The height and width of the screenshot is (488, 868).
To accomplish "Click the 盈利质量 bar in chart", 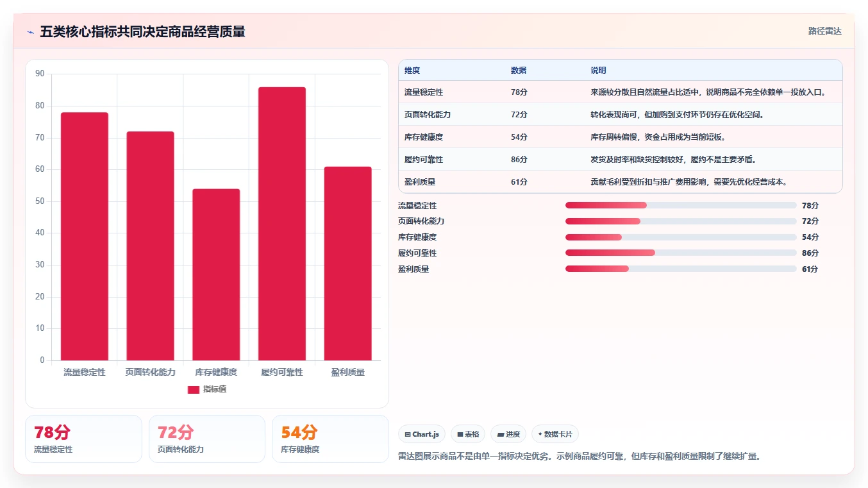I will (347, 264).
